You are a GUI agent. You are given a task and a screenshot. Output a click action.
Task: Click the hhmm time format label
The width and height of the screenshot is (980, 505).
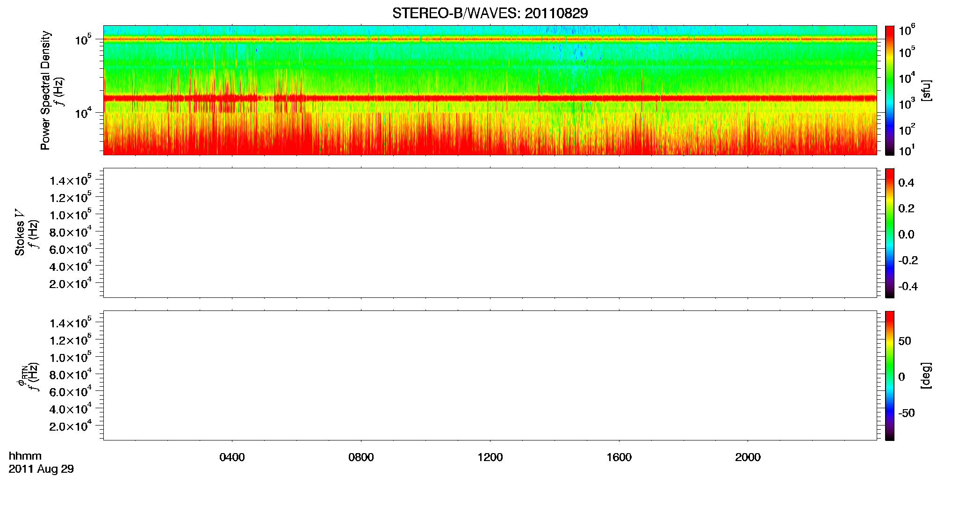25,456
